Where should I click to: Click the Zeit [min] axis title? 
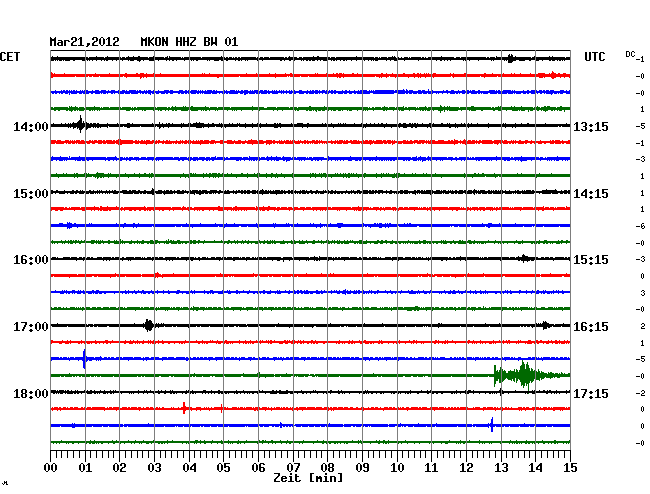(308, 478)
